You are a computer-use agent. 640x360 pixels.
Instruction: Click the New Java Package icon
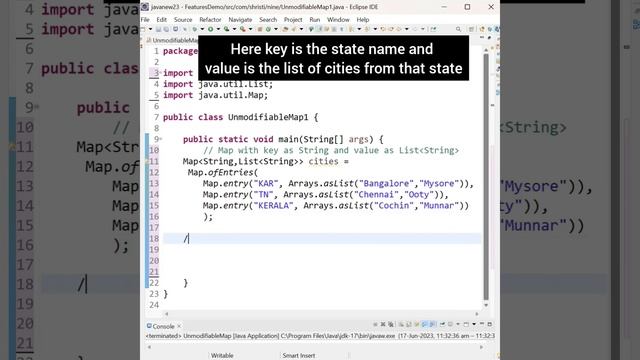point(260,29)
